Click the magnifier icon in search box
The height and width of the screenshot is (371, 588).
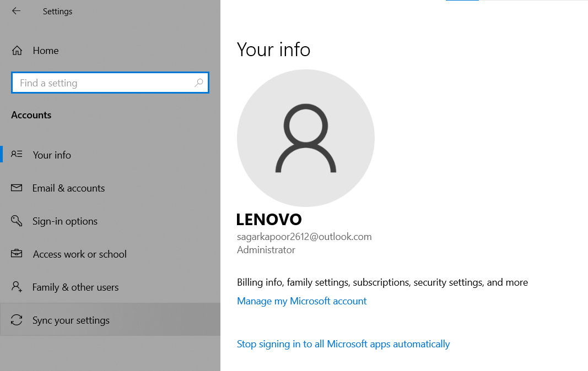click(199, 83)
